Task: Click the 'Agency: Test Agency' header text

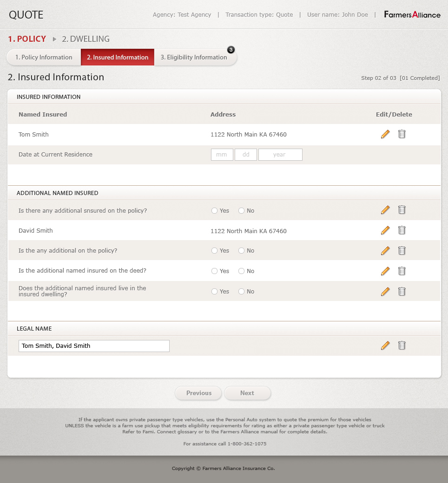Action: pyautogui.click(x=182, y=15)
